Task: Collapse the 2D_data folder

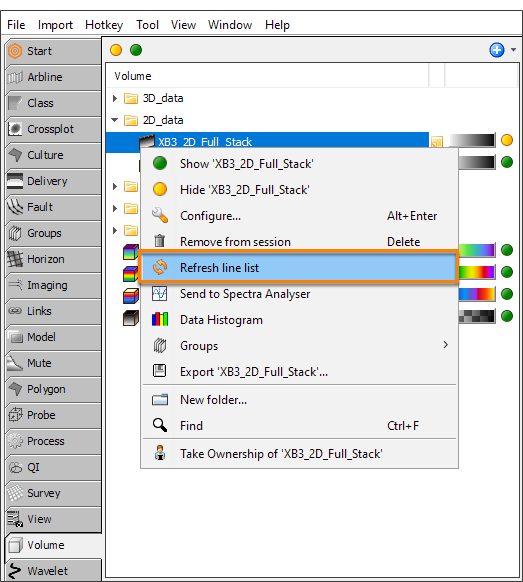Action: click(115, 120)
